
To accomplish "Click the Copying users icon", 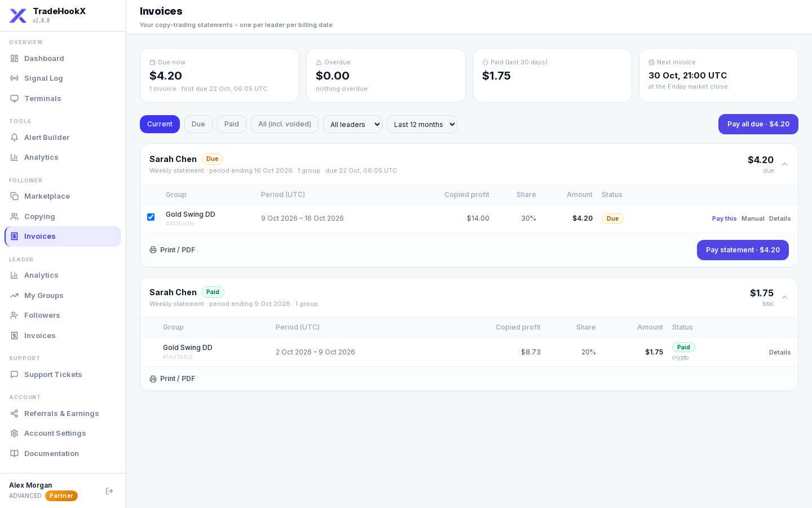I will 15,217.
